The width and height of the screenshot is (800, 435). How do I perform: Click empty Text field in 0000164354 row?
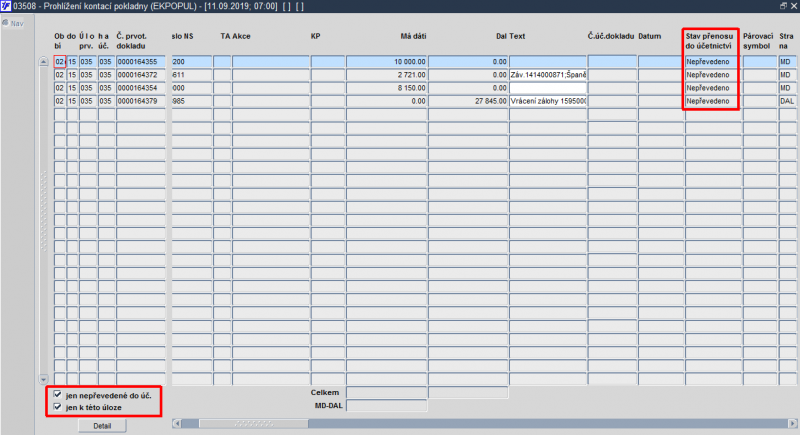[548, 88]
